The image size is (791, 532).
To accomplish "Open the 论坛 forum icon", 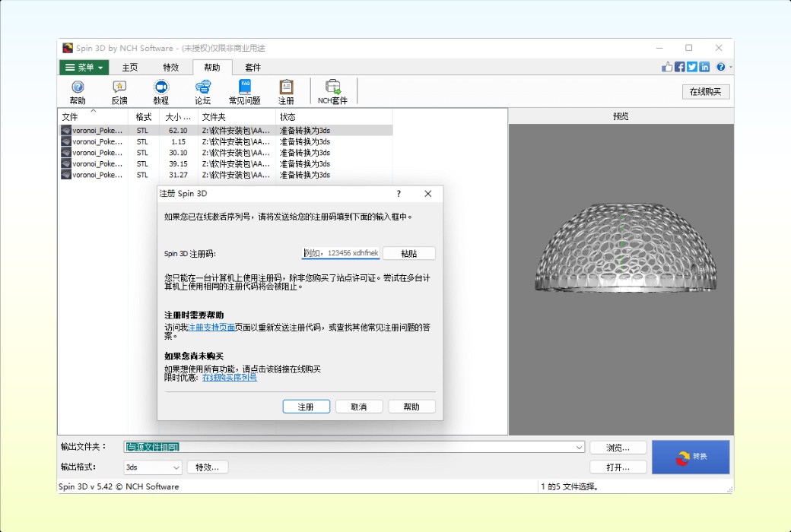I will click(203, 92).
